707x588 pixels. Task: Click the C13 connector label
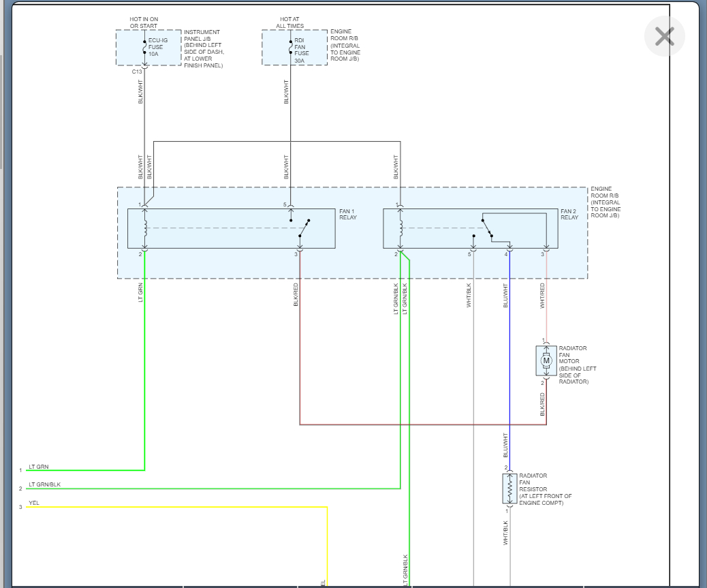(138, 71)
